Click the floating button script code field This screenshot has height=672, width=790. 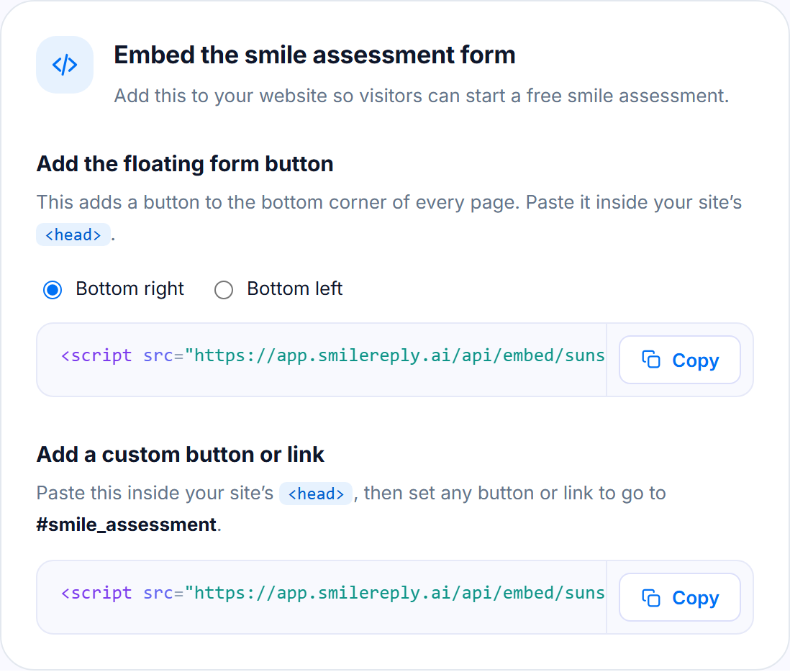click(x=322, y=360)
